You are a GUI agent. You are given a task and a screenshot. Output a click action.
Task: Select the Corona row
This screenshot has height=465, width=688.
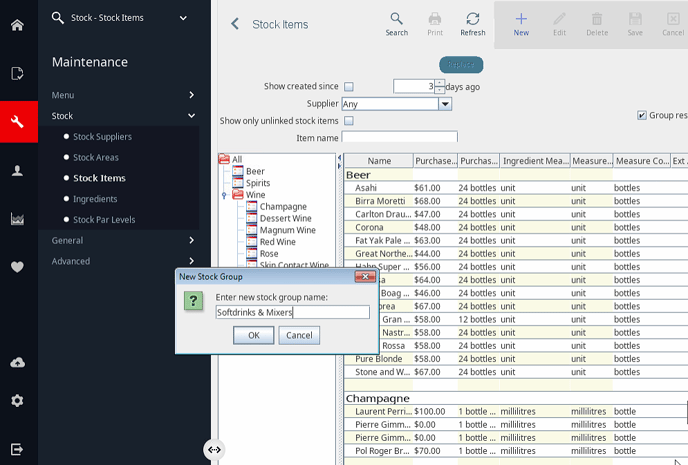tap(516, 227)
